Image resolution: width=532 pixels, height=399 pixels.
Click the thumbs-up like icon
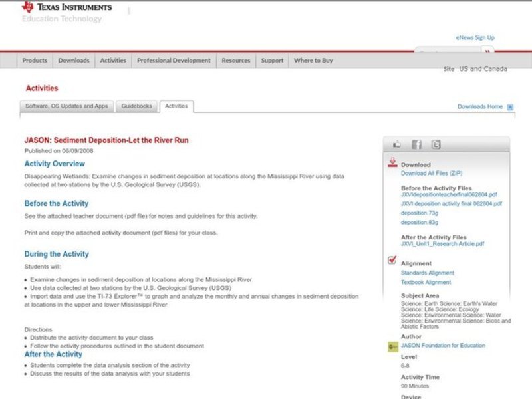tap(397, 144)
